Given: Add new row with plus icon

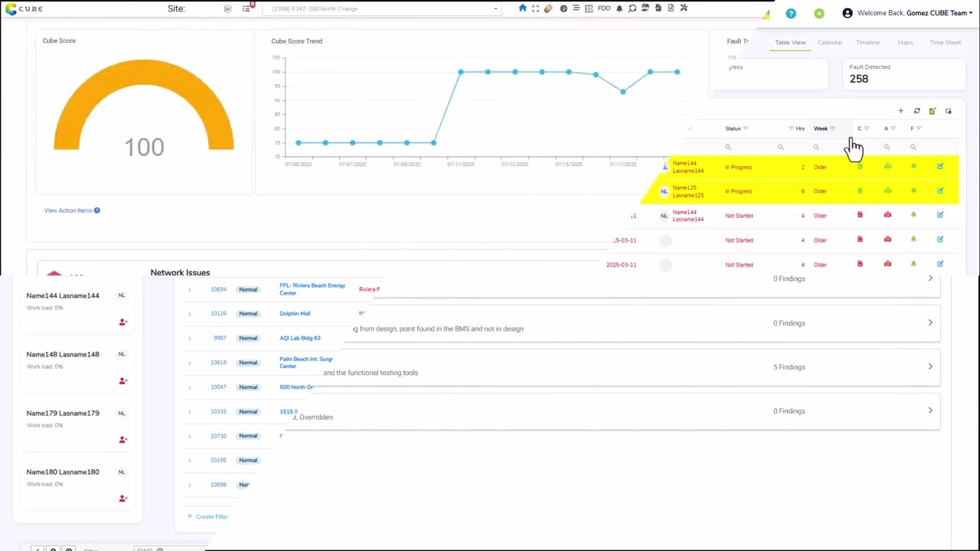Looking at the screenshot, I should point(900,111).
